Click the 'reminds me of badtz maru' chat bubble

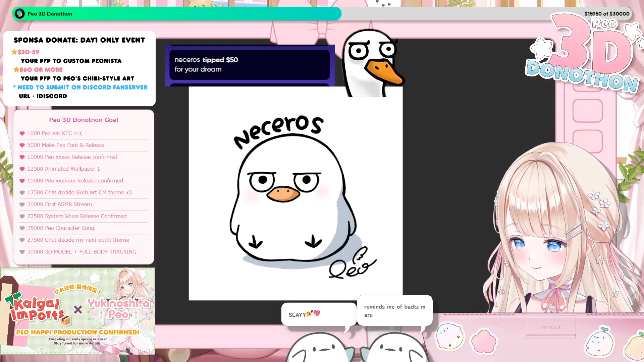(394, 310)
